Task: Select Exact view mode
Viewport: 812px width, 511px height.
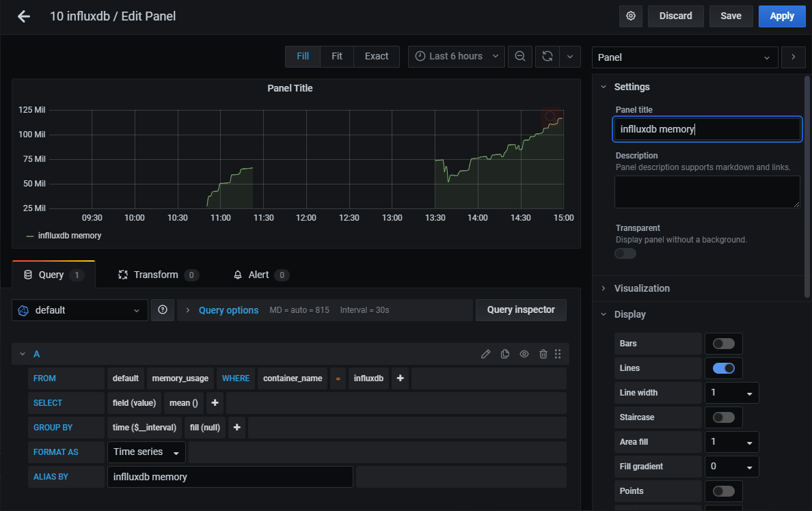Action: coord(377,57)
